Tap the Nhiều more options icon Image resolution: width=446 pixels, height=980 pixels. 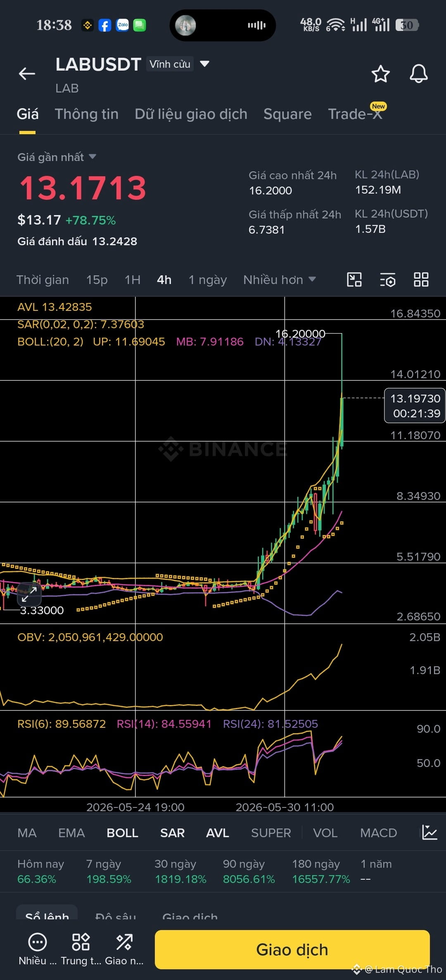pos(38,949)
